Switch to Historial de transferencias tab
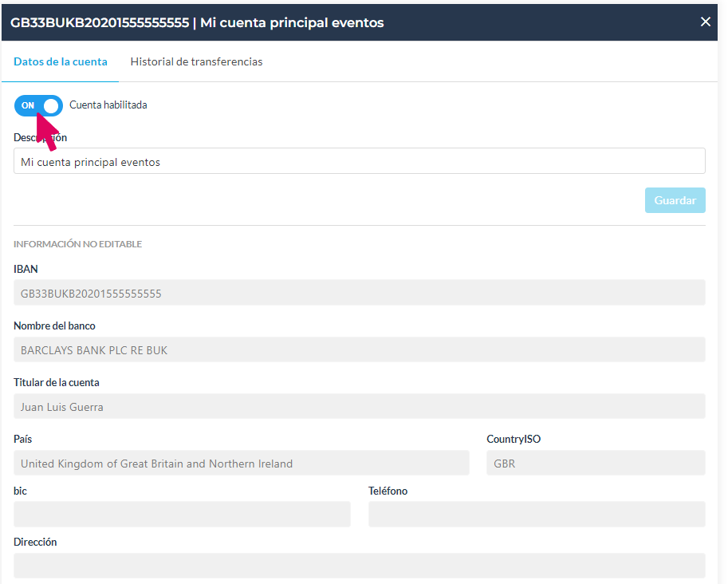728x584 pixels. click(x=196, y=61)
